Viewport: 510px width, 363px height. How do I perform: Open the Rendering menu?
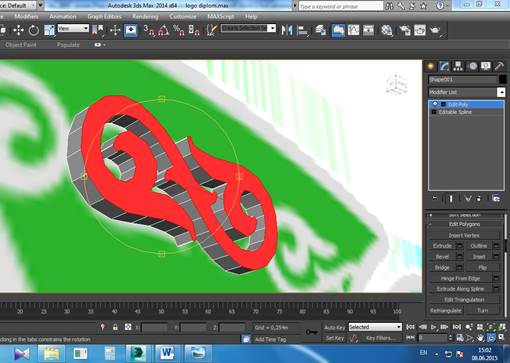[145, 16]
